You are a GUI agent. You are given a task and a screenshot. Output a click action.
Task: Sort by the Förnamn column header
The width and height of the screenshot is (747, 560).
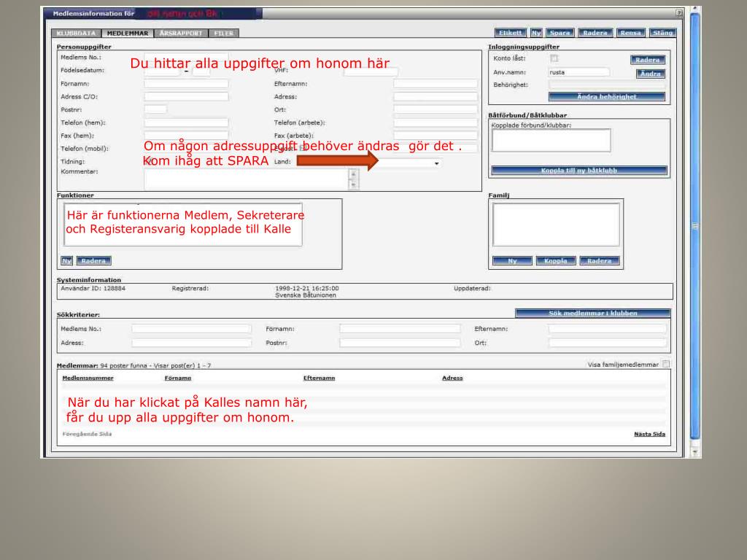coord(178,378)
